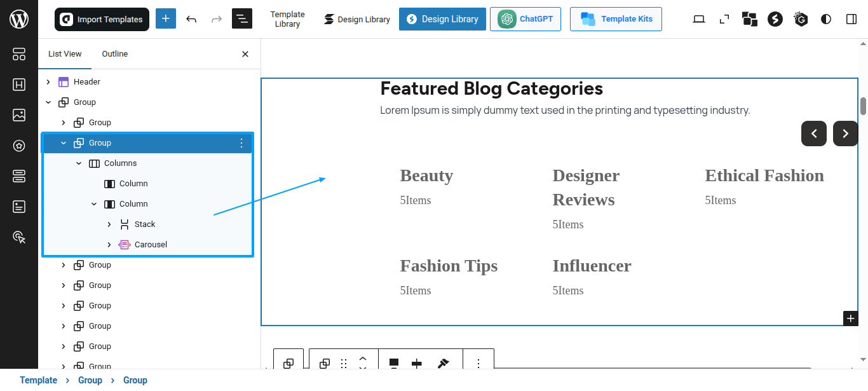Collapse the Columns block in list

tap(79, 163)
